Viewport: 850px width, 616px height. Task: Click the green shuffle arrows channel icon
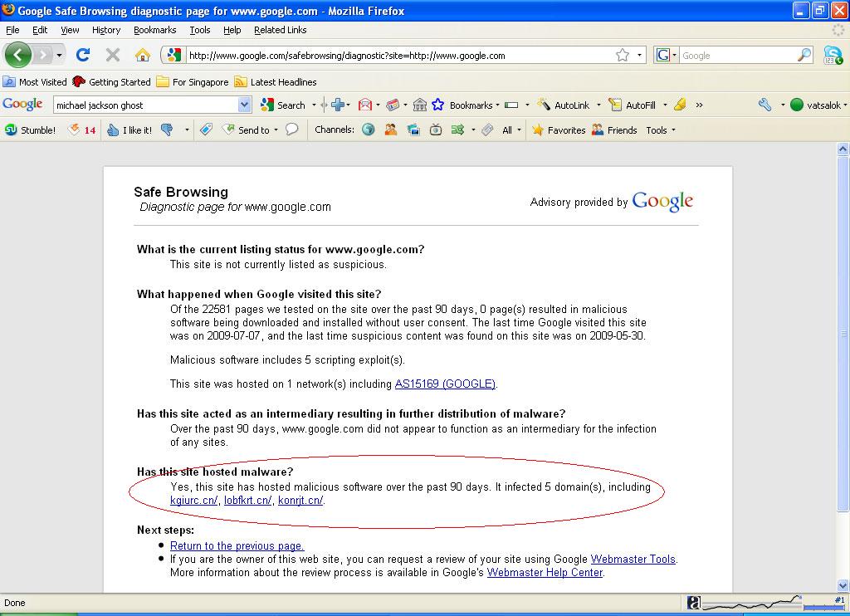457,130
